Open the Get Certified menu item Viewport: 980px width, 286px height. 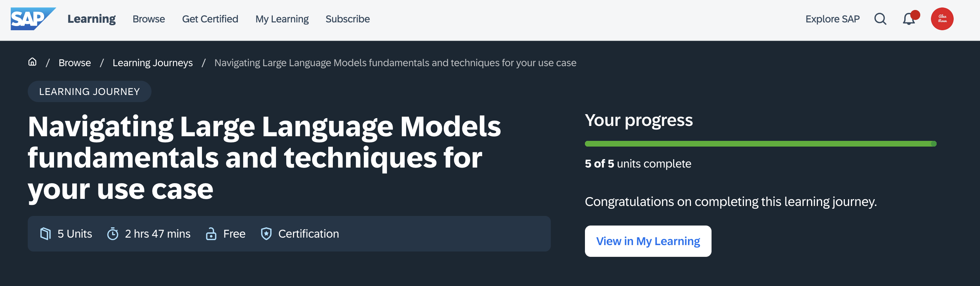point(210,19)
